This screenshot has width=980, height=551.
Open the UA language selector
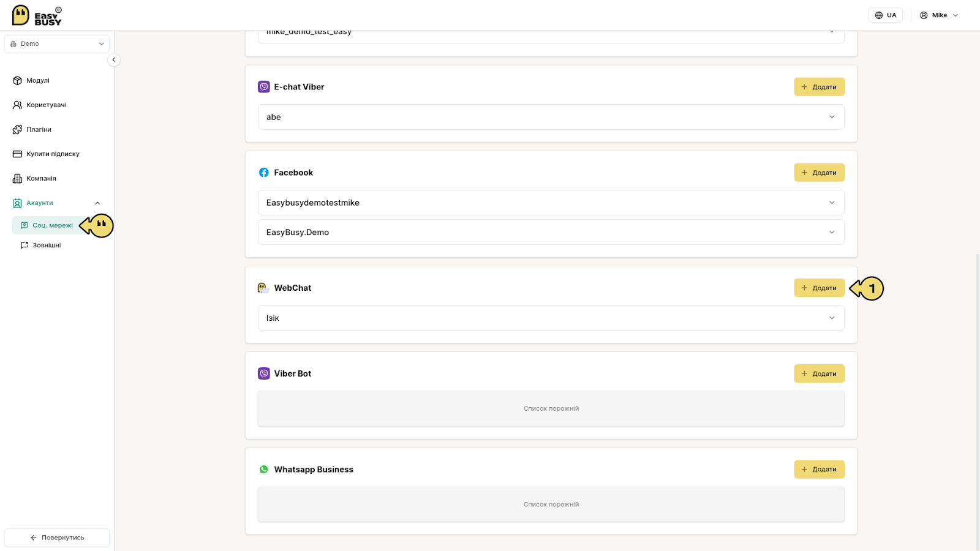[885, 15]
